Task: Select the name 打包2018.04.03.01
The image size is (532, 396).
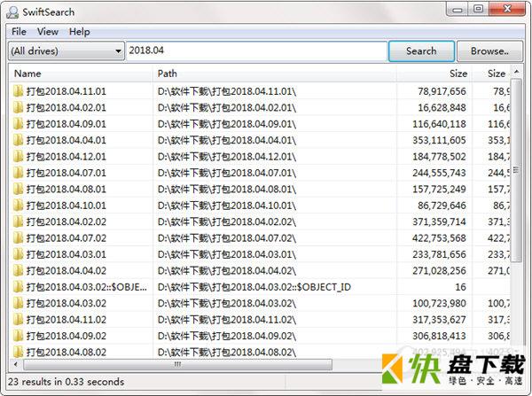Action: click(66, 254)
